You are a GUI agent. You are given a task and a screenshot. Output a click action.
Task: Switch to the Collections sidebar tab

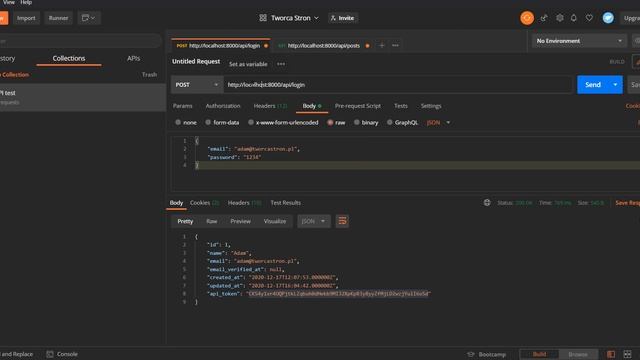click(x=69, y=58)
